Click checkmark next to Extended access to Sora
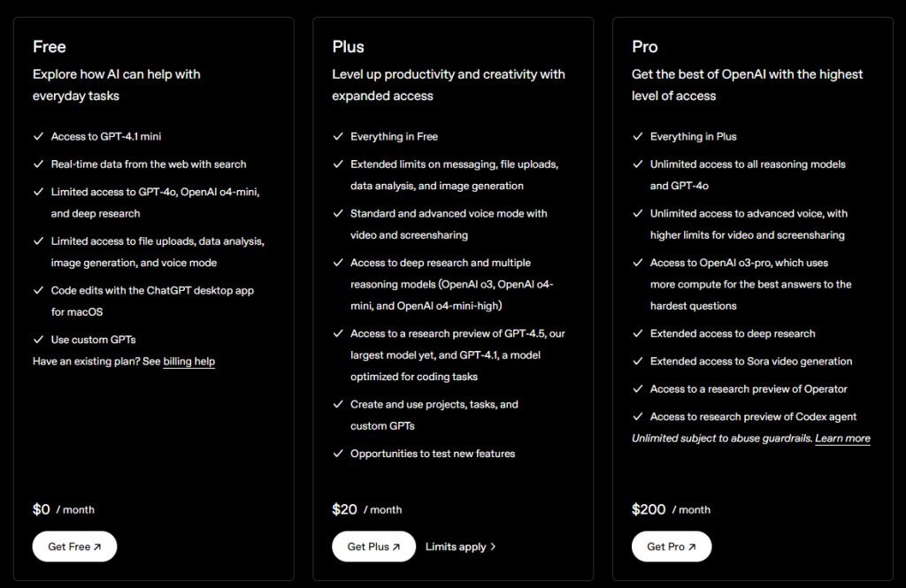The height and width of the screenshot is (588, 906). click(637, 361)
